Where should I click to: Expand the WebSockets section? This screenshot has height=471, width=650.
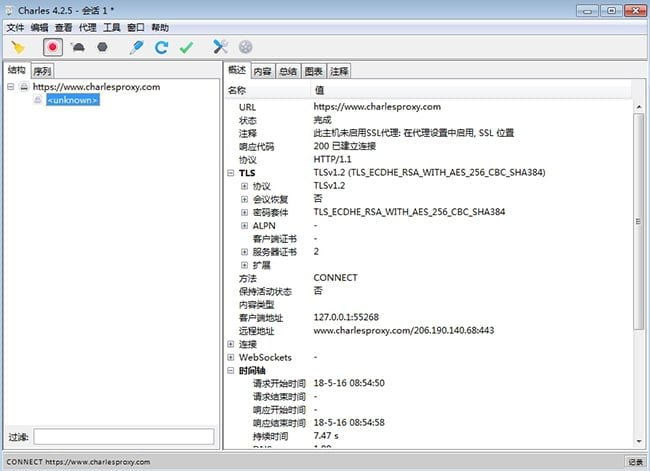pos(231,357)
